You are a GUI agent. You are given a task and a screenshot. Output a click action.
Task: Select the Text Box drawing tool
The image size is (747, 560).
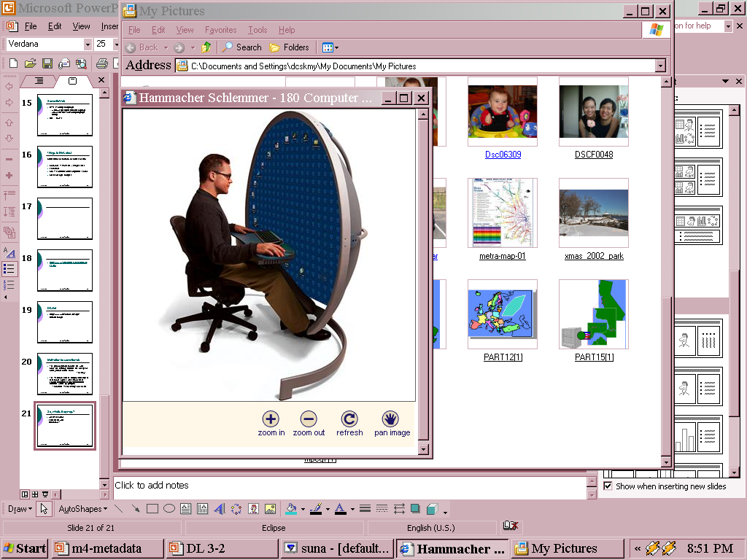coord(185,509)
